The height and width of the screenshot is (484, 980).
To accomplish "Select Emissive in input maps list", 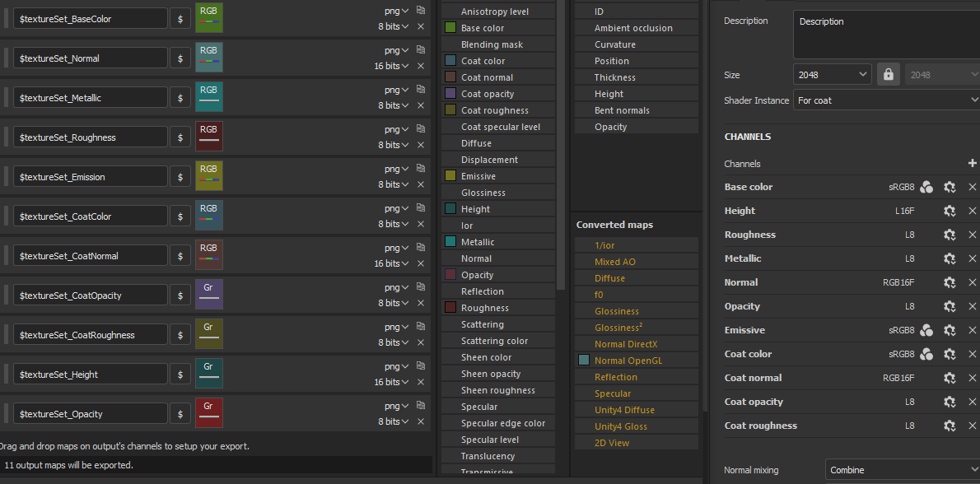I will (x=498, y=176).
